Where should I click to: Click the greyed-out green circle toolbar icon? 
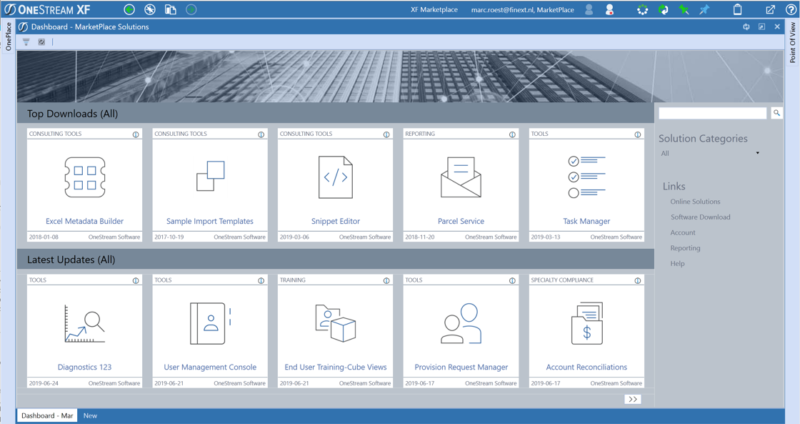191,10
